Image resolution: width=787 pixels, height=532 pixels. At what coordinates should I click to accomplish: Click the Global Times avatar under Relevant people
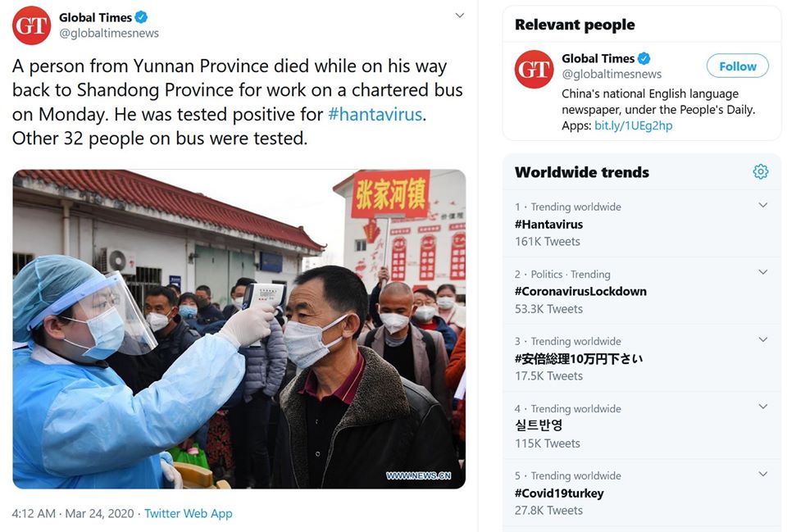[x=534, y=69]
